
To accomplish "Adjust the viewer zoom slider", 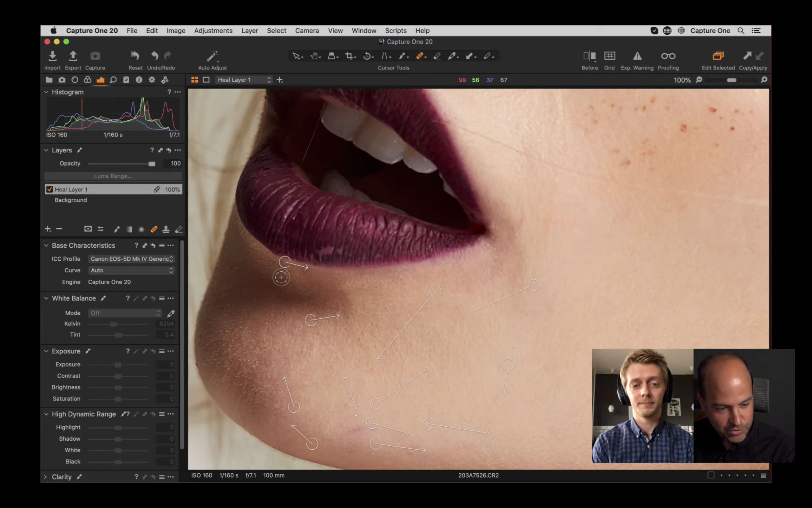I will coord(731,80).
